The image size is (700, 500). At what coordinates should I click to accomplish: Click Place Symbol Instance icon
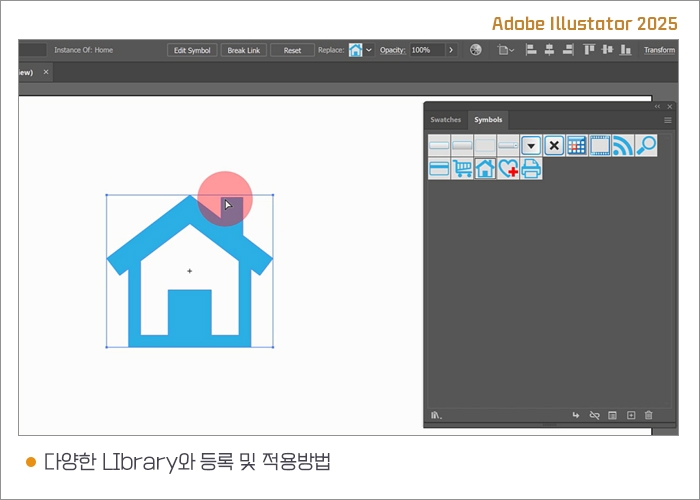click(576, 415)
